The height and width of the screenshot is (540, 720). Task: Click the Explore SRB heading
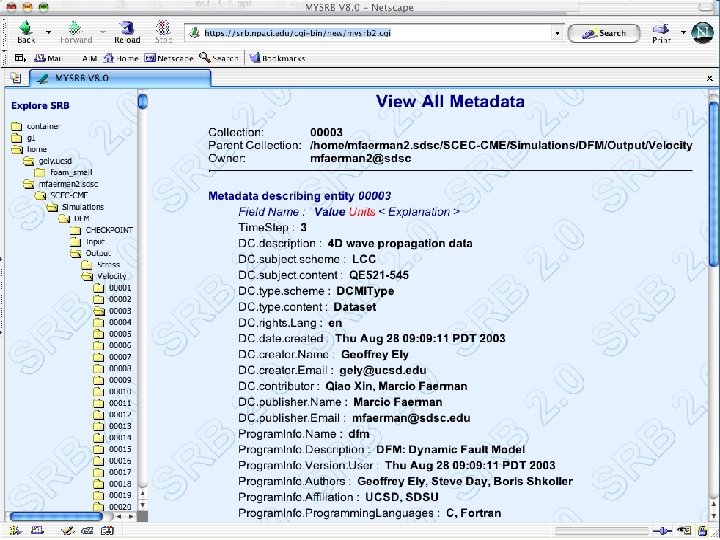tap(40, 106)
